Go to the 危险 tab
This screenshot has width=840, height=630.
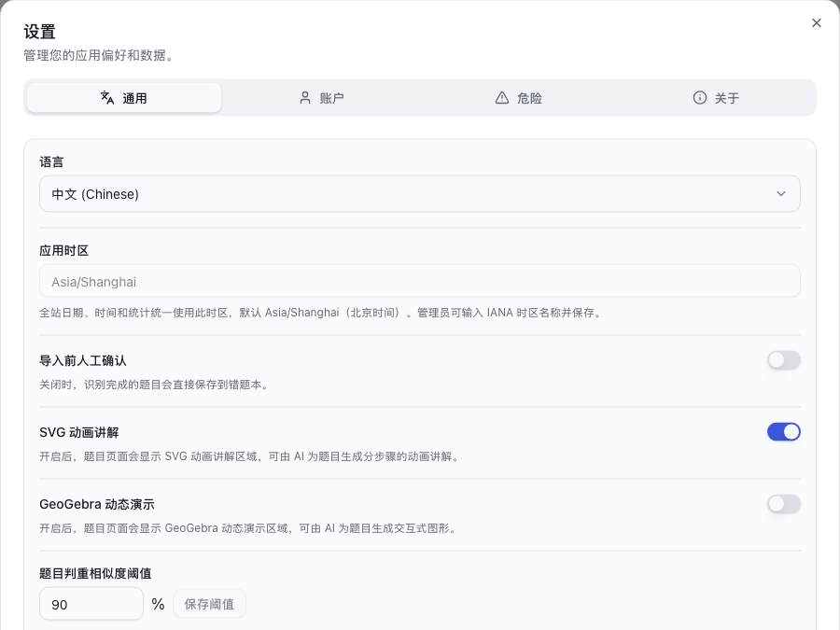pyautogui.click(x=519, y=97)
